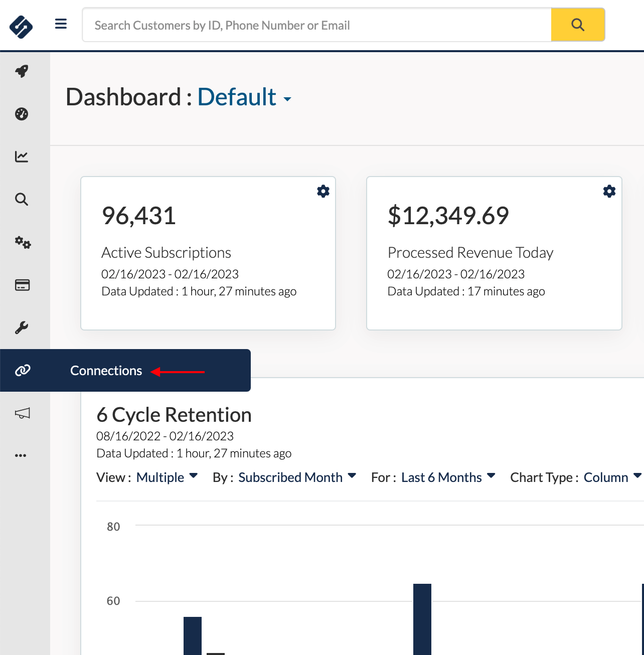This screenshot has width=644, height=655.
Task: Open Processed Revenue Today gear settings
Action: coord(609,191)
